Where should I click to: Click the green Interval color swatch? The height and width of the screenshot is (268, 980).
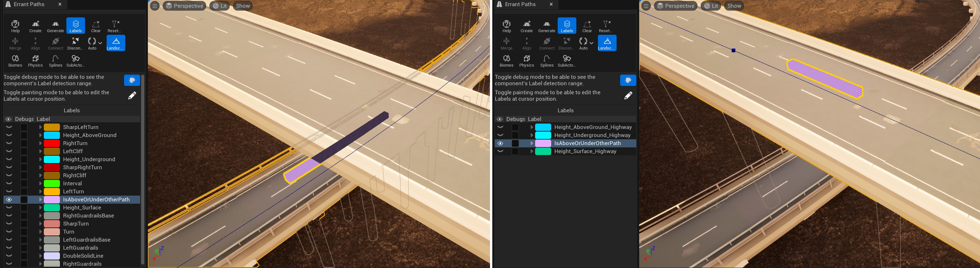(x=52, y=184)
